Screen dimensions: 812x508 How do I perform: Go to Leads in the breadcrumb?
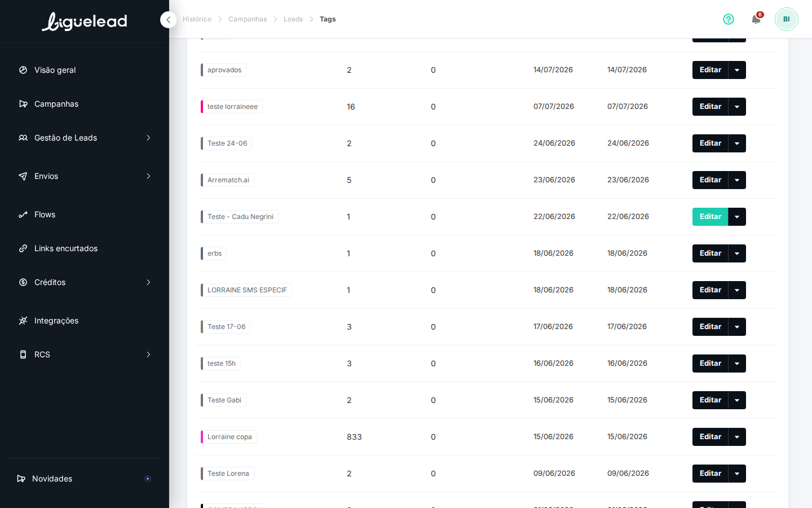pyautogui.click(x=293, y=19)
